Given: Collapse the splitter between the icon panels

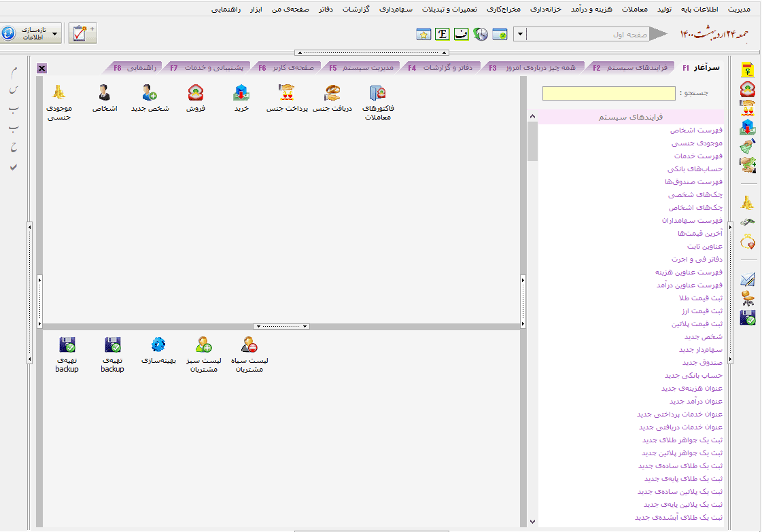Looking at the screenshot, I should click(281, 326).
